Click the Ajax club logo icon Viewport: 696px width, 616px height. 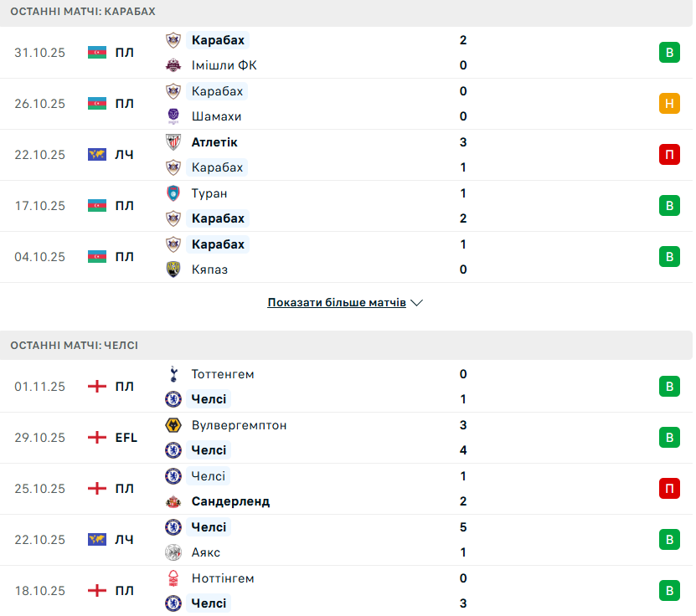tap(173, 552)
